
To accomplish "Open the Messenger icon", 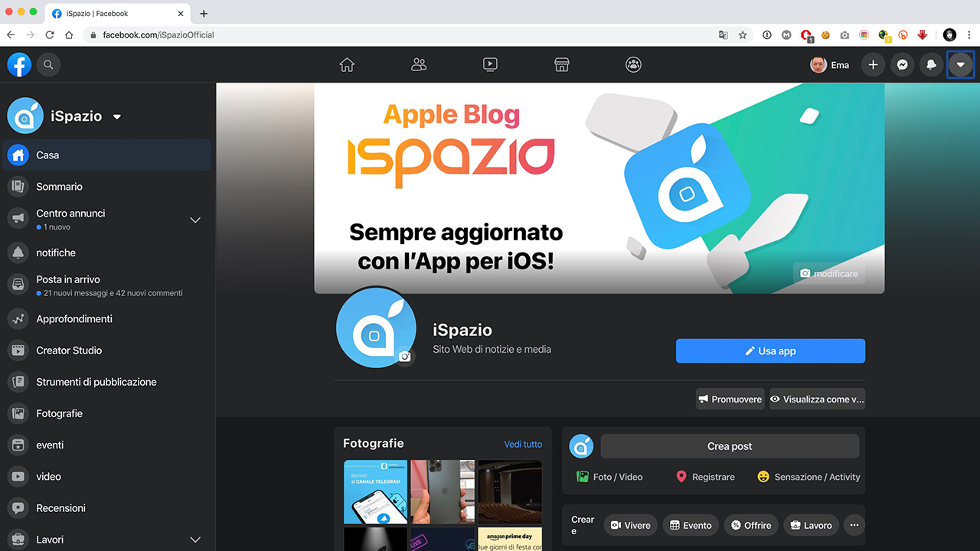I will [903, 65].
